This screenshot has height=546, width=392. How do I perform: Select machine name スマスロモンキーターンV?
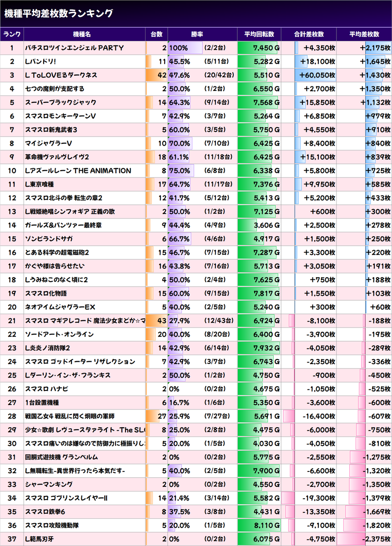pyautogui.click(x=60, y=116)
